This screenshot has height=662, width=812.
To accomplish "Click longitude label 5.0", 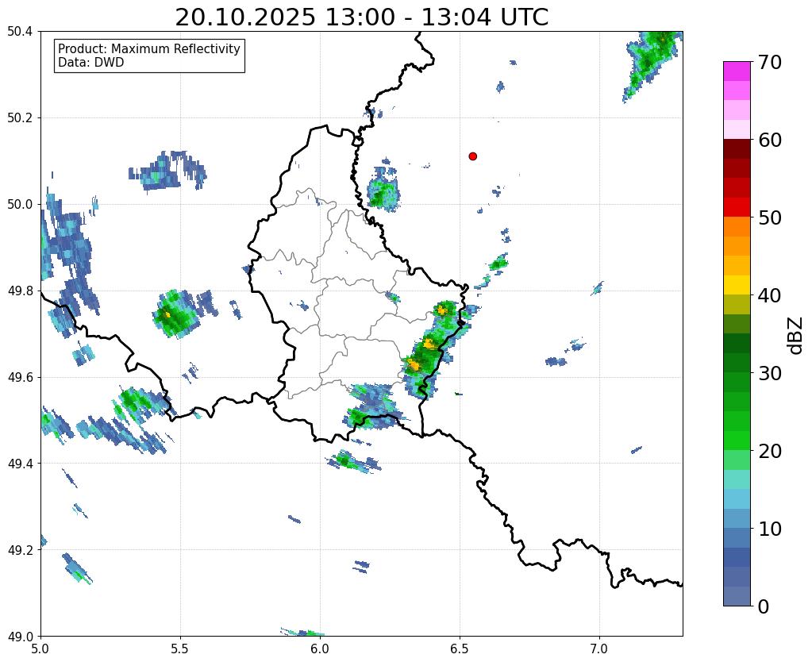I will [40, 649].
